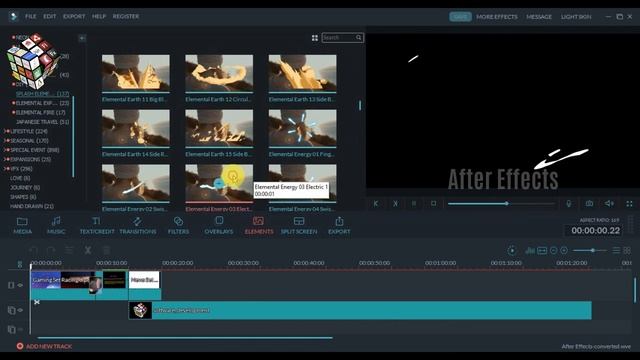
Task: Select the Elemental Fire category
Action: [x=40, y=112]
